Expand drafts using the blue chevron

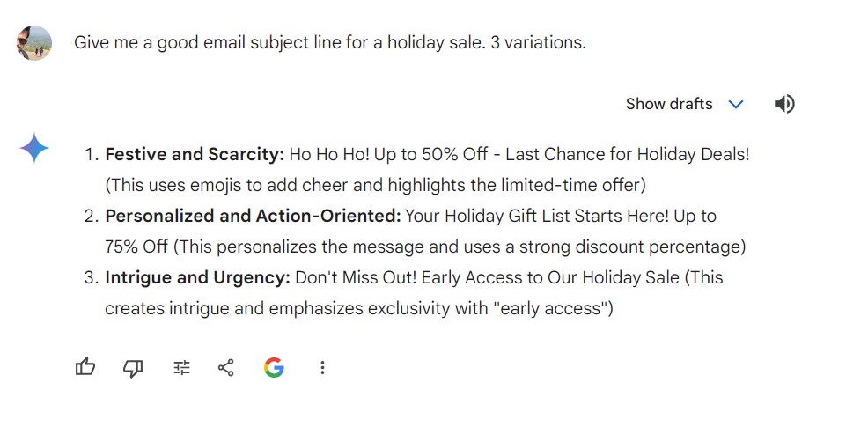(x=736, y=104)
